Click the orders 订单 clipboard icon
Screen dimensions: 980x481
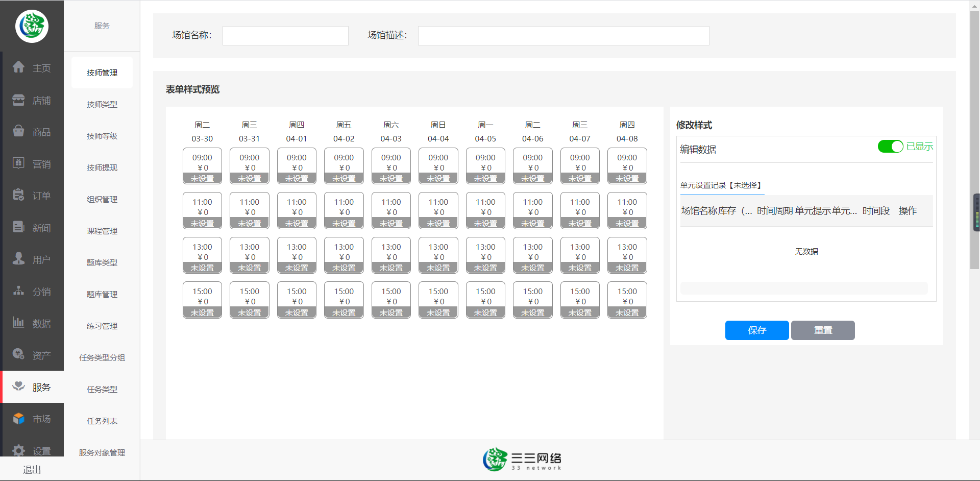(19, 195)
